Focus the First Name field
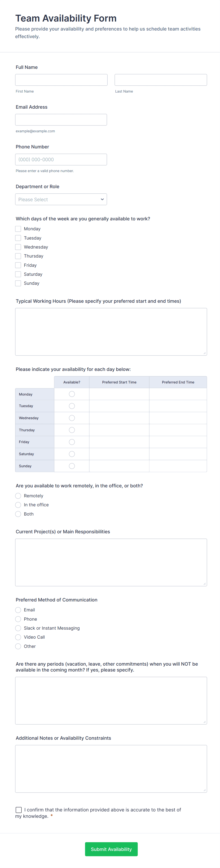Viewport: 220px width, 868px height. click(x=61, y=80)
